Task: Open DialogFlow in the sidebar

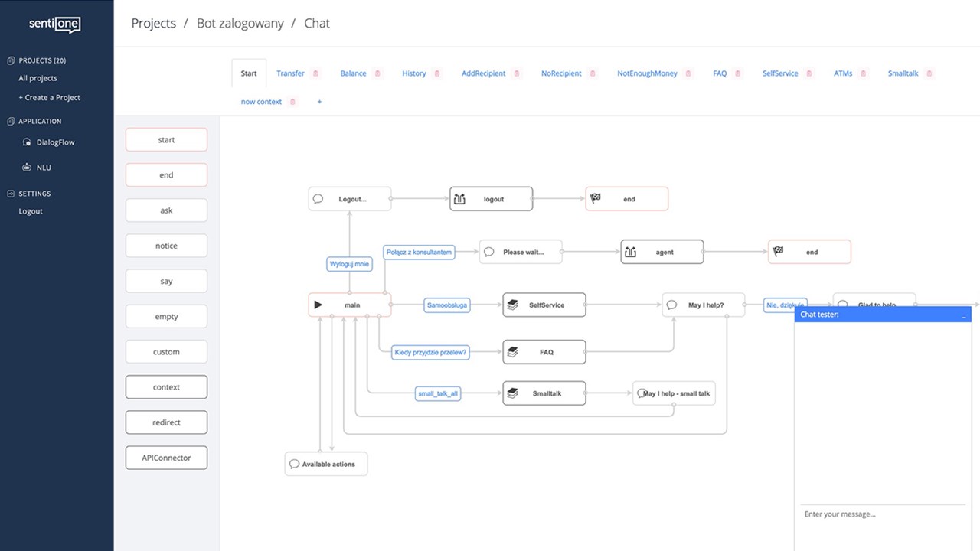Action: [x=55, y=142]
